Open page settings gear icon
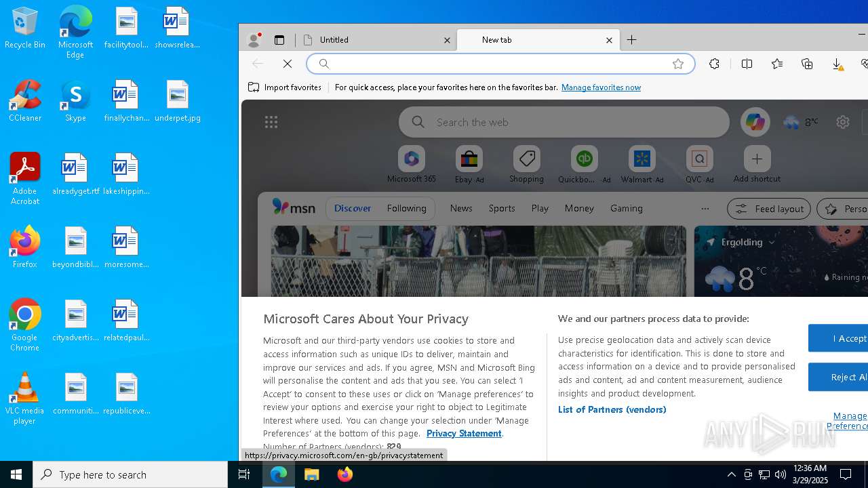This screenshot has width=868, height=488. [843, 122]
